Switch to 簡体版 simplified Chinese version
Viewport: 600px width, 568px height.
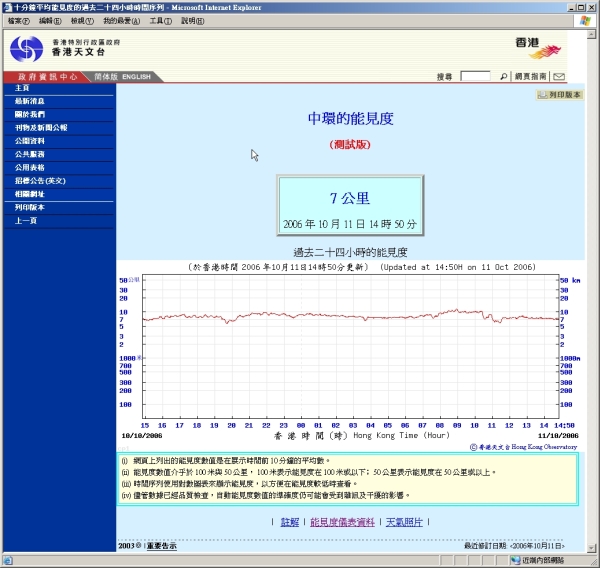tap(106, 77)
